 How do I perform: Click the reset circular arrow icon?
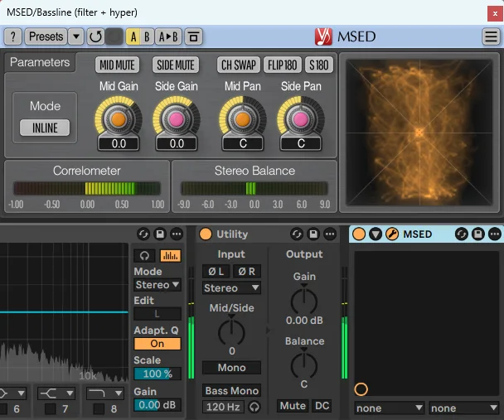point(95,36)
